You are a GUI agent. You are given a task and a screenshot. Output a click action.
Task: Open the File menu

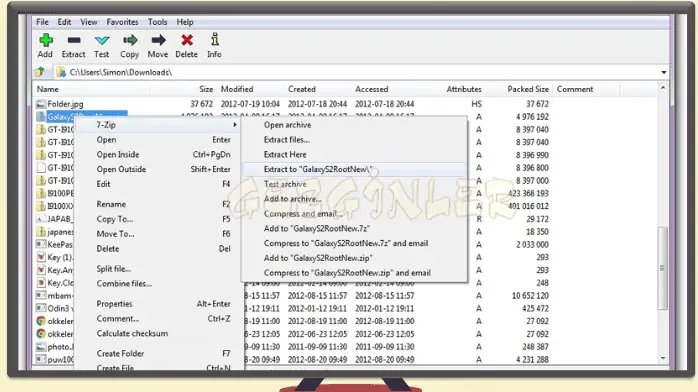(x=42, y=22)
